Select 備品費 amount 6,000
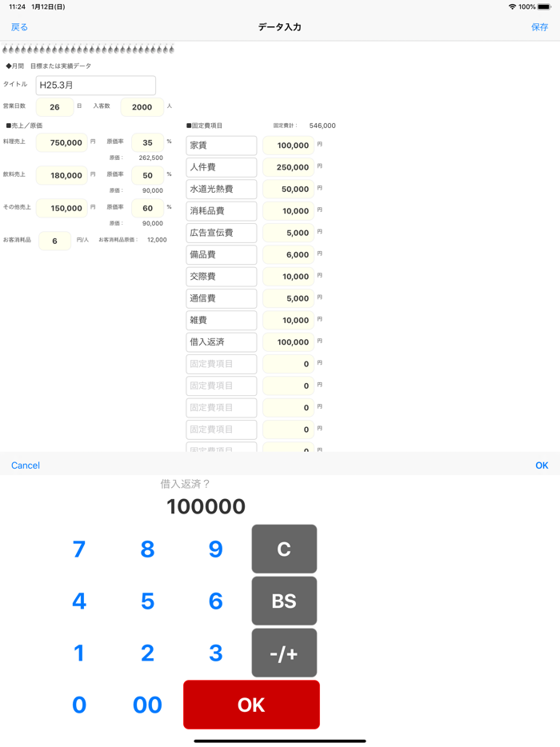Viewport: 560px width, 747px height. point(288,255)
